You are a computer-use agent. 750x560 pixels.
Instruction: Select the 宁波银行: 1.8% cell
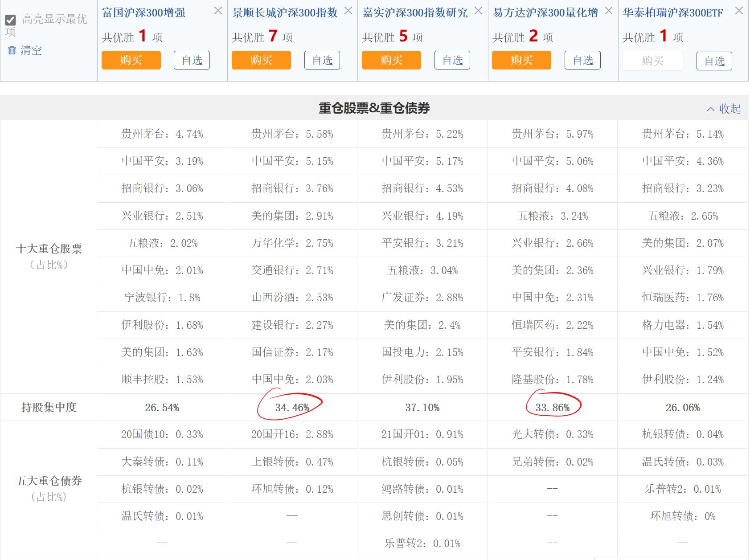(x=162, y=298)
